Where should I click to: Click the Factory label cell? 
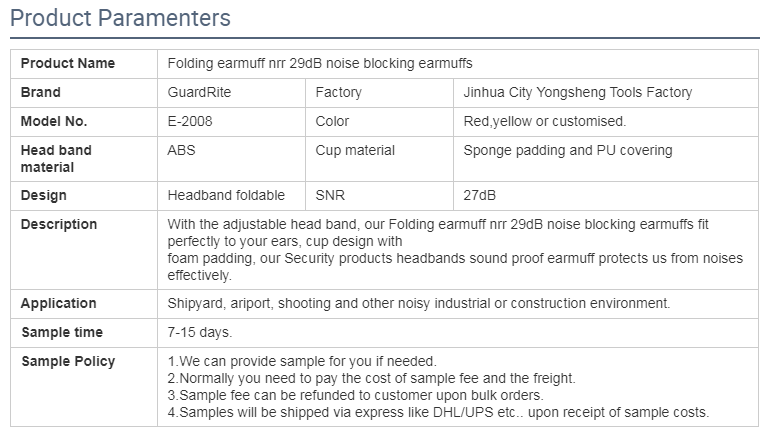coord(338,92)
